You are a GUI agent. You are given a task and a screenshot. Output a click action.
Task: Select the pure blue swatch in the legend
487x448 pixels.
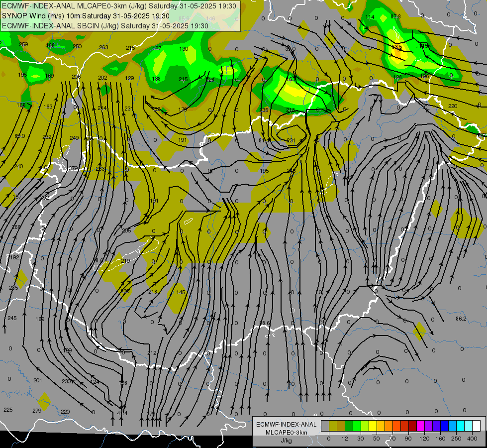point(444,426)
